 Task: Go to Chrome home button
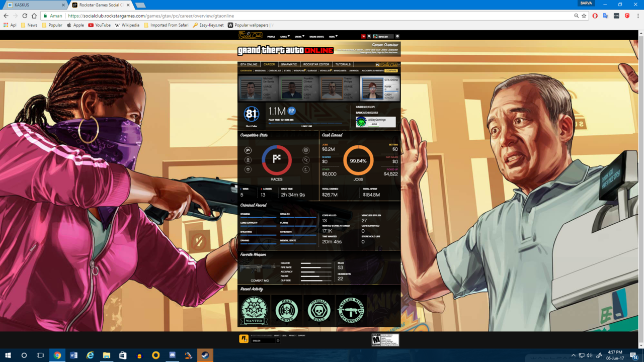point(34,16)
